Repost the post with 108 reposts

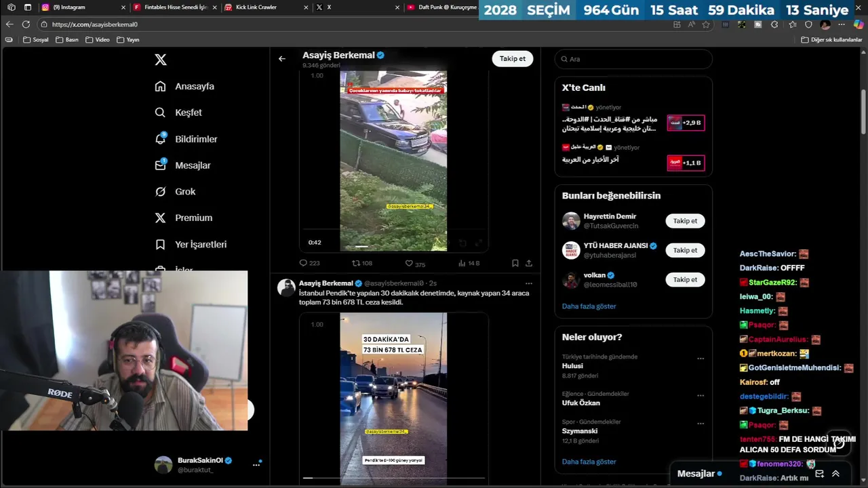pos(362,263)
